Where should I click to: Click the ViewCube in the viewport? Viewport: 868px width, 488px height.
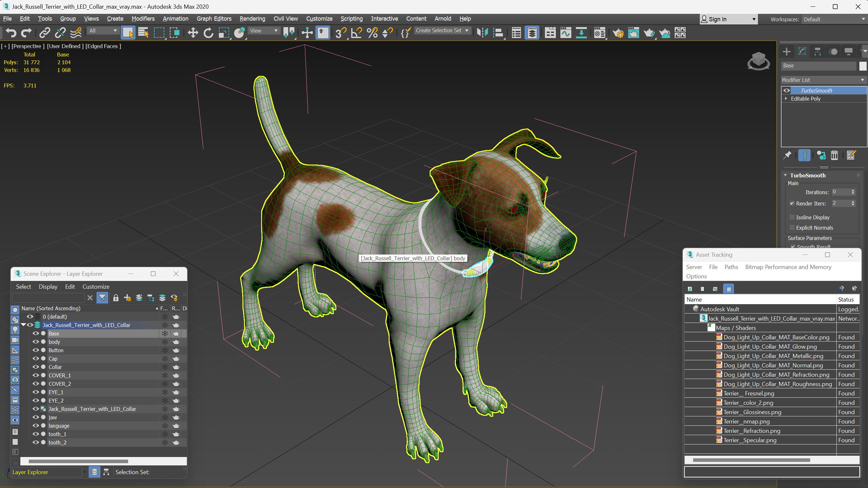759,61
